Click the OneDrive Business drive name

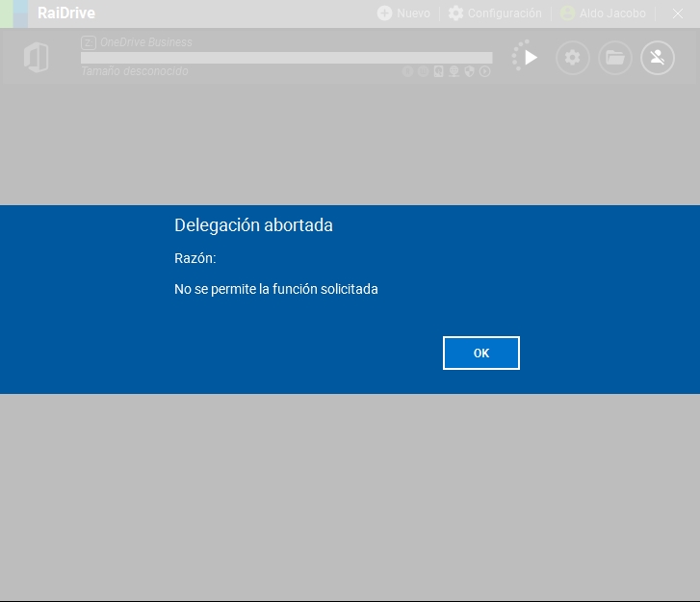click(x=146, y=42)
